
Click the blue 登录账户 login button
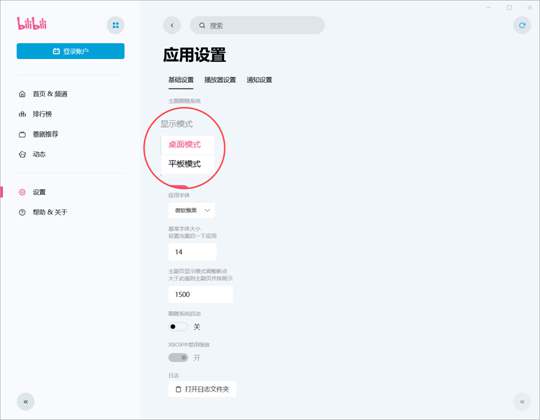pyautogui.click(x=71, y=51)
